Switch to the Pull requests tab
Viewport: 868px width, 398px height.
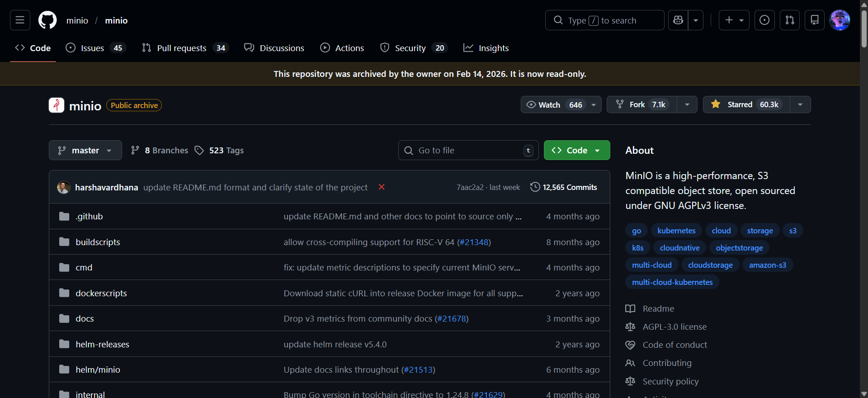coord(185,48)
